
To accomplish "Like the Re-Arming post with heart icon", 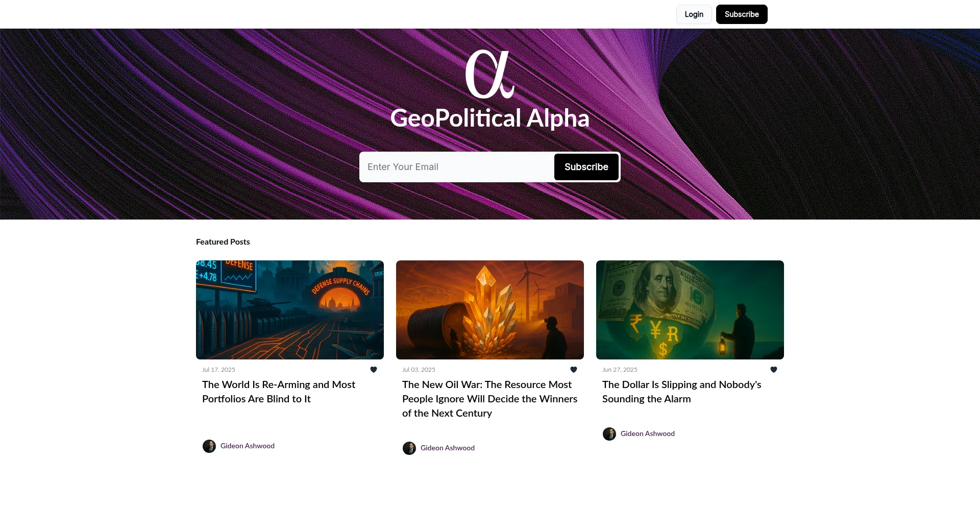I will [374, 370].
